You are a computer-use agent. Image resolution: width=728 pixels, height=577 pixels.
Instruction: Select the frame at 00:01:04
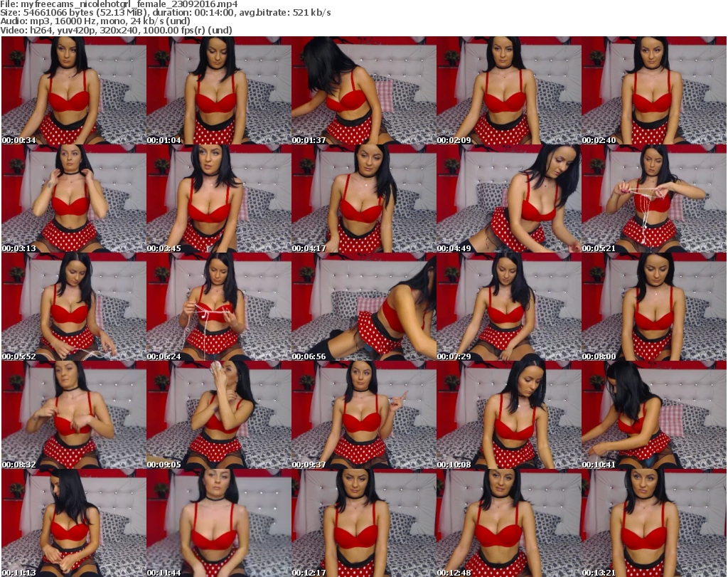pyautogui.click(x=218, y=90)
